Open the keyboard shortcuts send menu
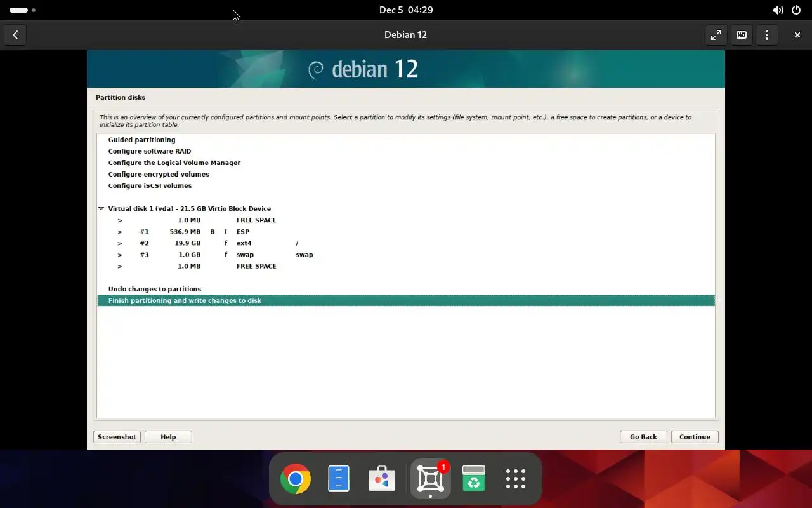The image size is (812, 508). (741, 35)
